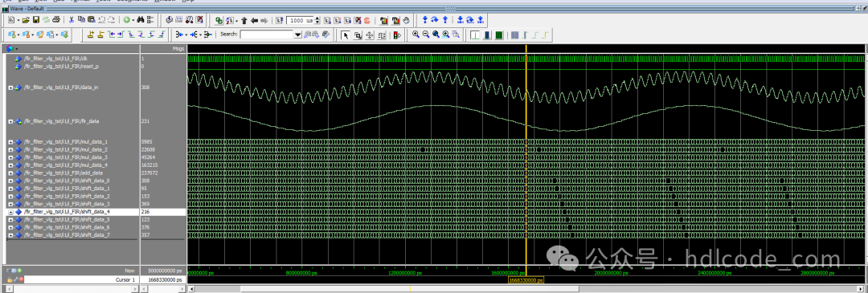Screen dimensions: 868x293
Task: Select the Zoom Mode box tool
Action: click(x=358, y=35)
